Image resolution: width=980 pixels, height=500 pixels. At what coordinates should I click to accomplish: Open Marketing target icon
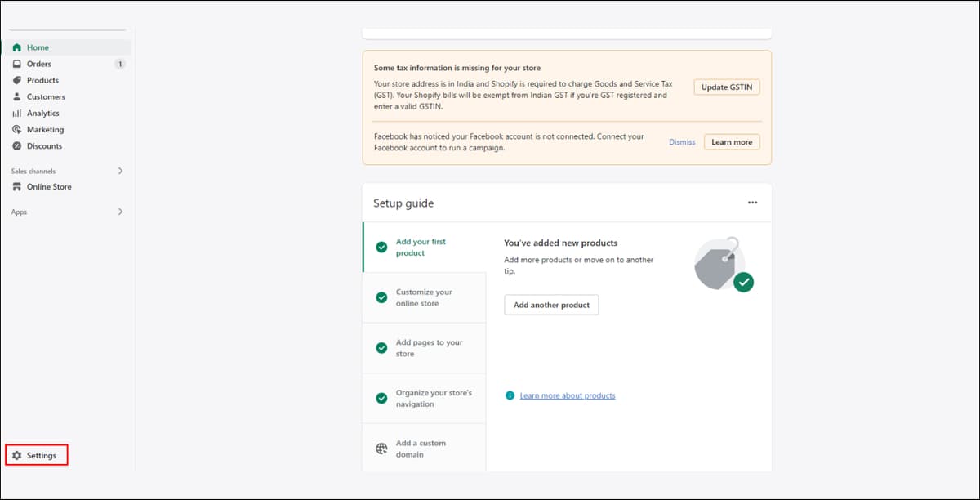tap(16, 129)
